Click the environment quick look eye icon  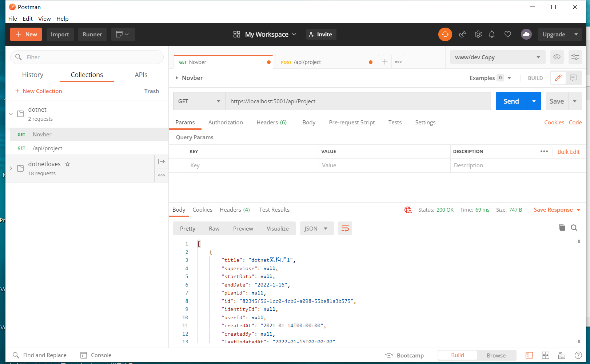coord(557,57)
